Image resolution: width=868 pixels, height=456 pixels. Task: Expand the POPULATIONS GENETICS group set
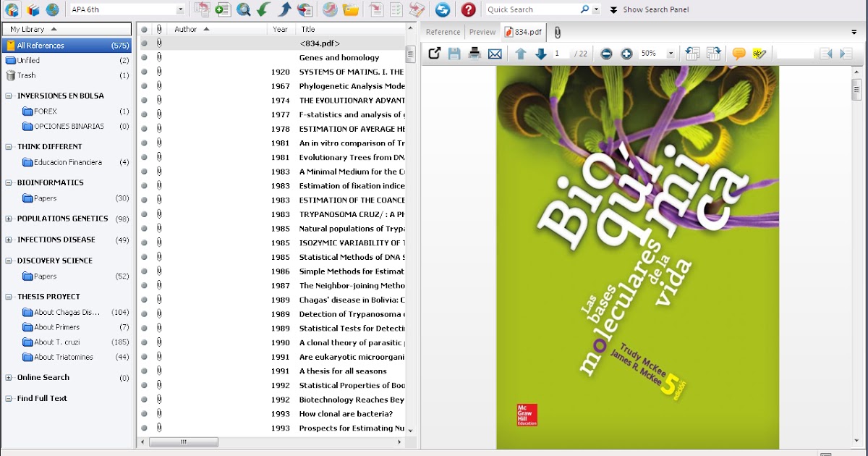coord(9,219)
